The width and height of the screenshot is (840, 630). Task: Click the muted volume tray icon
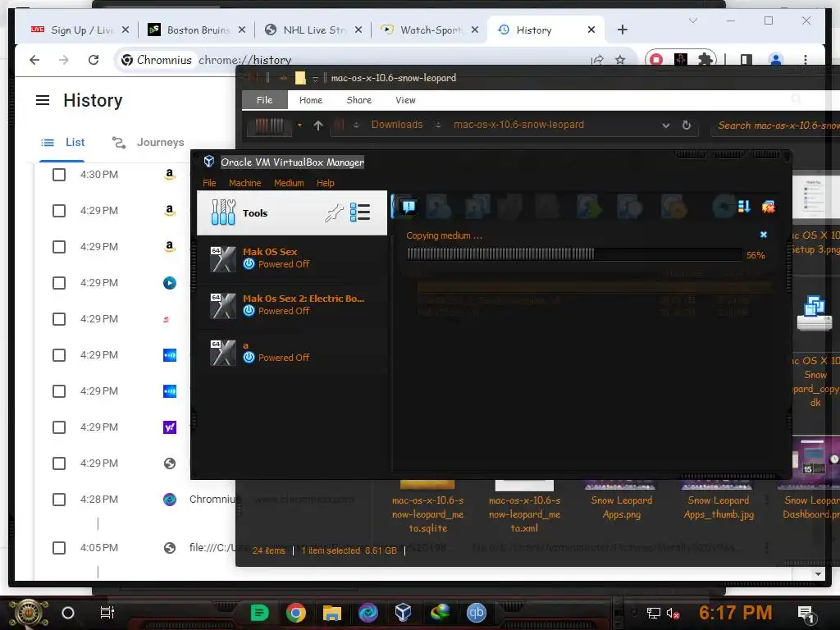point(673,613)
